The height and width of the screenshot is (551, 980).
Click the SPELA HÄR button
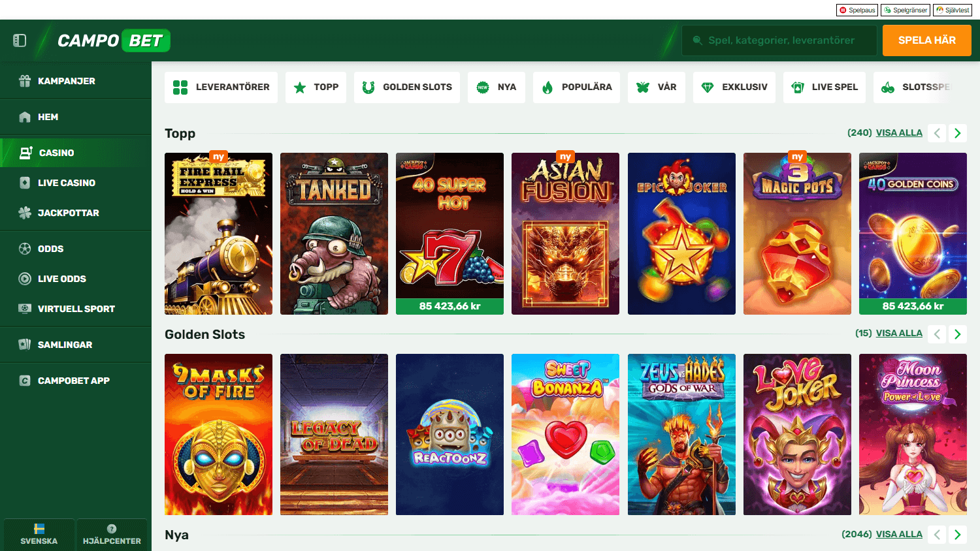click(x=926, y=40)
